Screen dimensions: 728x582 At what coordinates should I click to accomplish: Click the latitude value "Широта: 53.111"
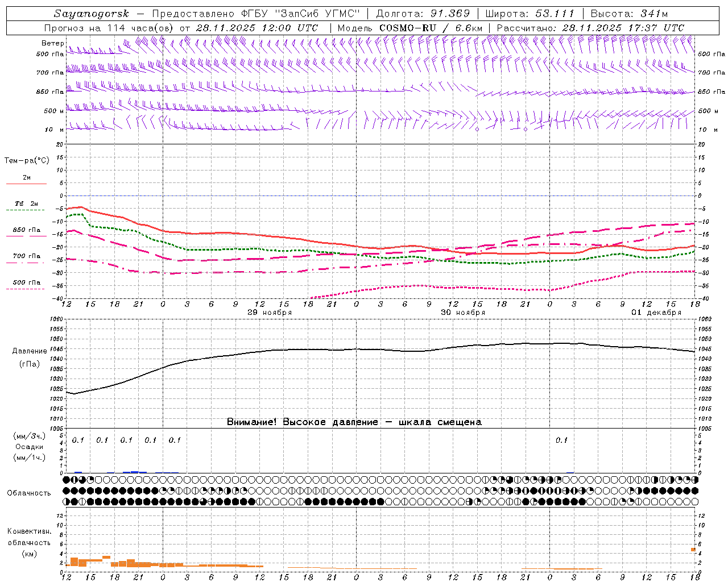[x=530, y=14]
